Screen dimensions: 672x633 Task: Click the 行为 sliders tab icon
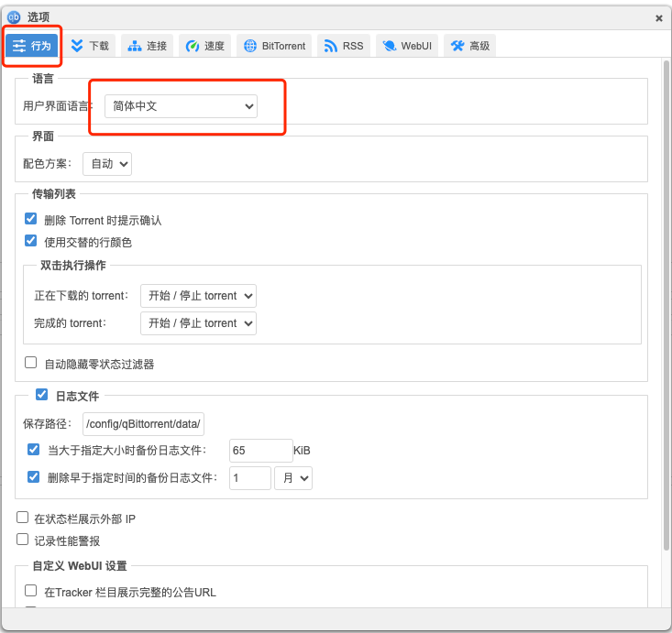tap(19, 46)
